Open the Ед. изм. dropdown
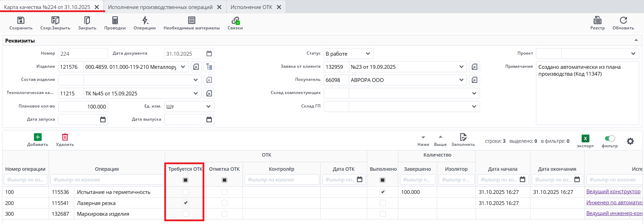Image resolution: width=644 pixels, height=224 pixels. pos(208,106)
